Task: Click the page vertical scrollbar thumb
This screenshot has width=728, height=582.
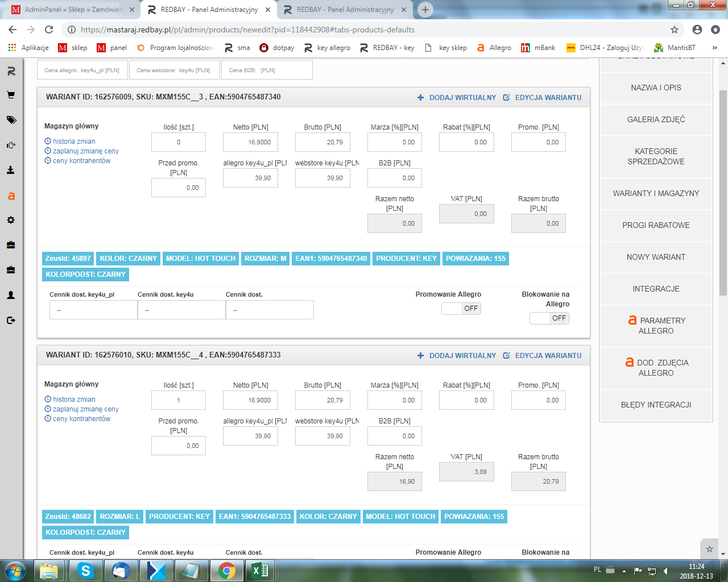Action: coord(723,193)
